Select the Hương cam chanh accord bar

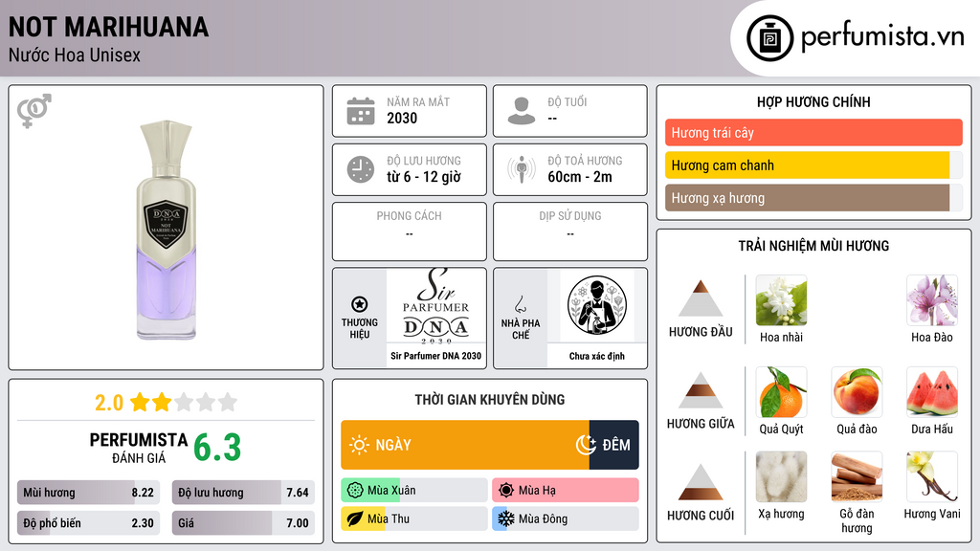click(x=813, y=165)
